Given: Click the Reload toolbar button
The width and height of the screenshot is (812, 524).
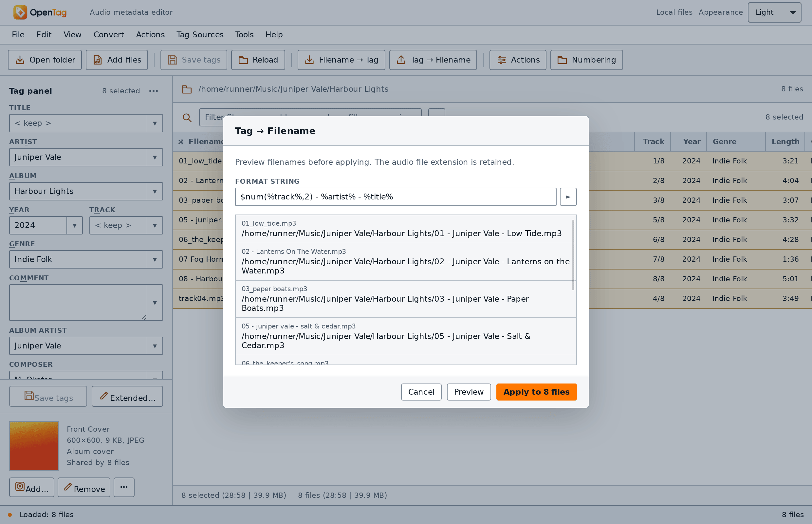Looking at the screenshot, I should pyautogui.click(x=258, y=60).
